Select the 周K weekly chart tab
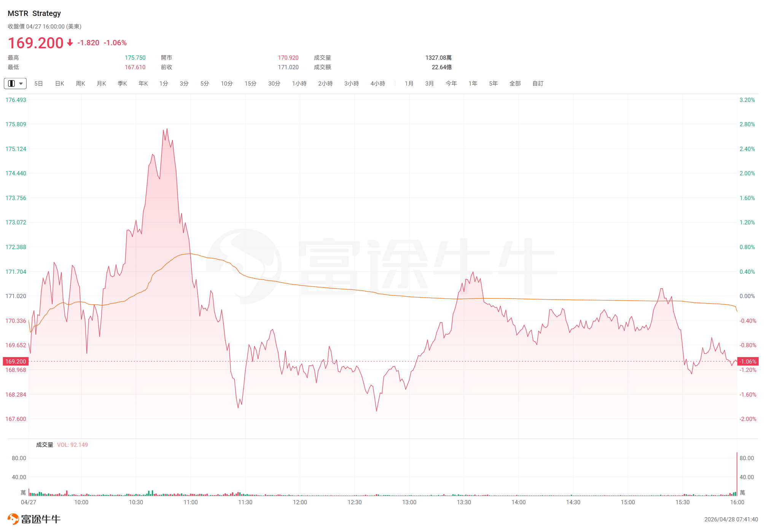Screen dimensions: 766x532 coord(80,83)
